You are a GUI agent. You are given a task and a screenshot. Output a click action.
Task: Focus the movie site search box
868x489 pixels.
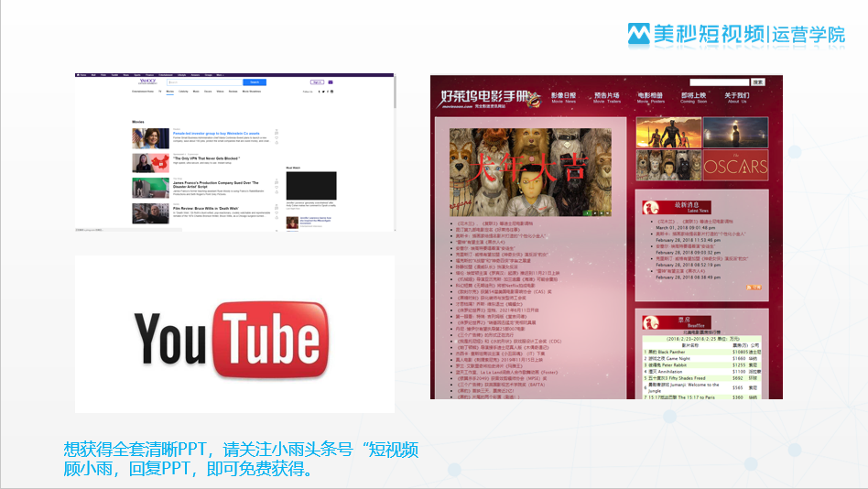point(719,82)
